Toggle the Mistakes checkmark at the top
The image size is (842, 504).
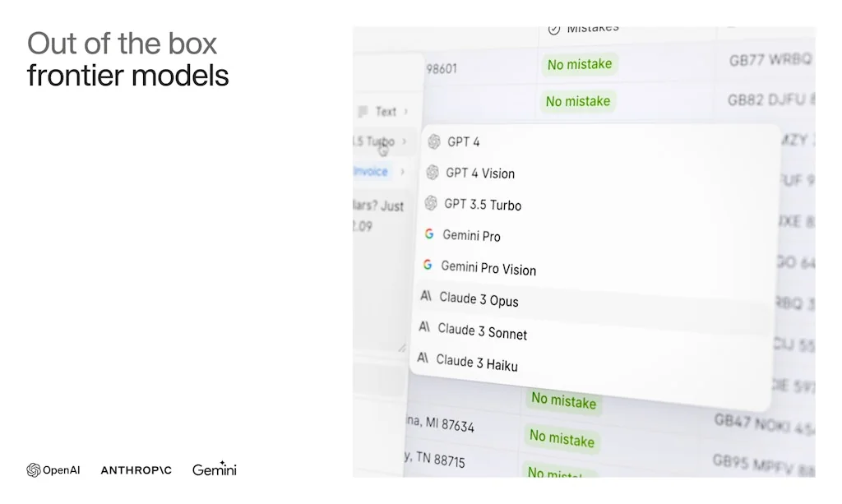[554, 27]
